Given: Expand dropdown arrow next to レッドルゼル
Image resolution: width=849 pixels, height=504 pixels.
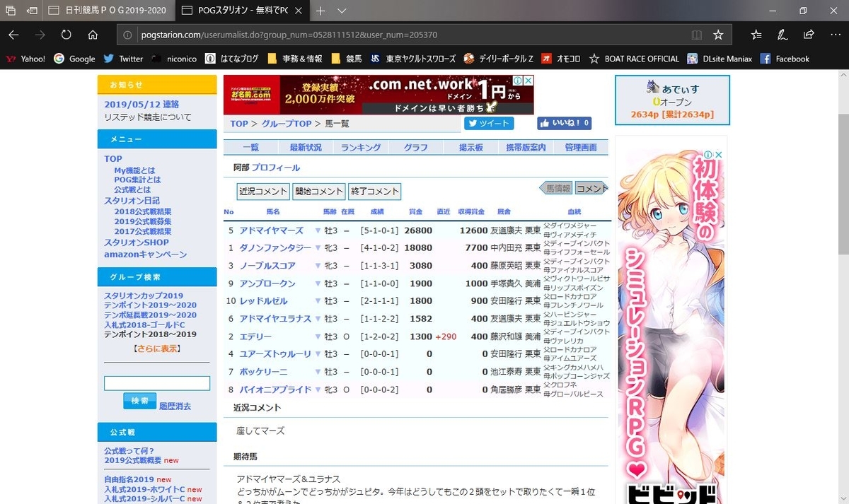Looking at the screenshot, I should click(318, 301).
